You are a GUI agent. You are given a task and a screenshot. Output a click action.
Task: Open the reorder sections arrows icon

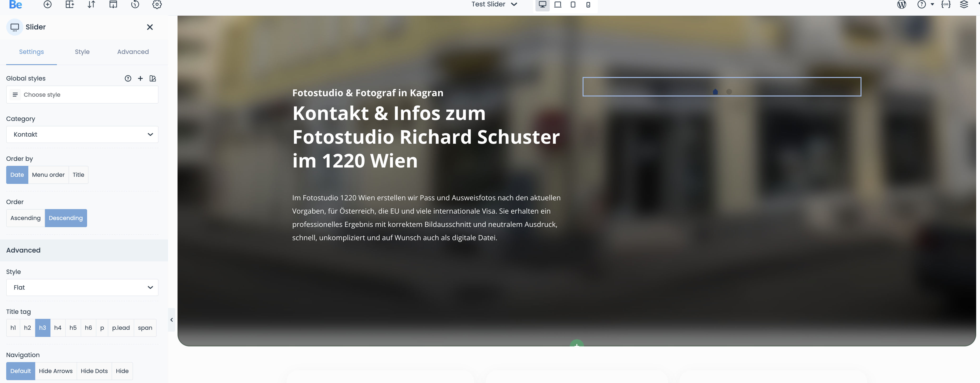tap(91, 5)
